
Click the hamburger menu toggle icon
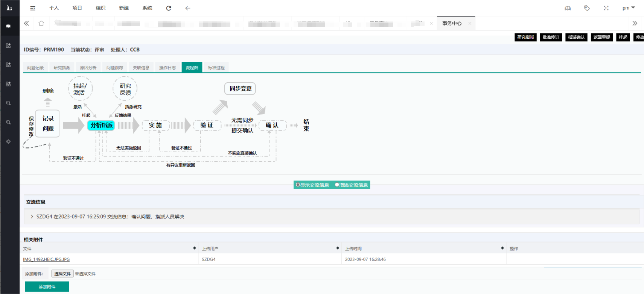(33, 8)
